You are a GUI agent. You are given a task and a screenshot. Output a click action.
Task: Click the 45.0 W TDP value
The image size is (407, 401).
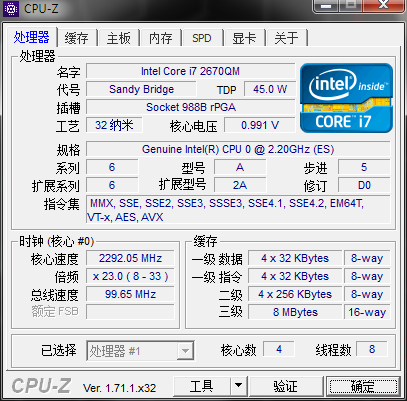click(x=270, y=89)
